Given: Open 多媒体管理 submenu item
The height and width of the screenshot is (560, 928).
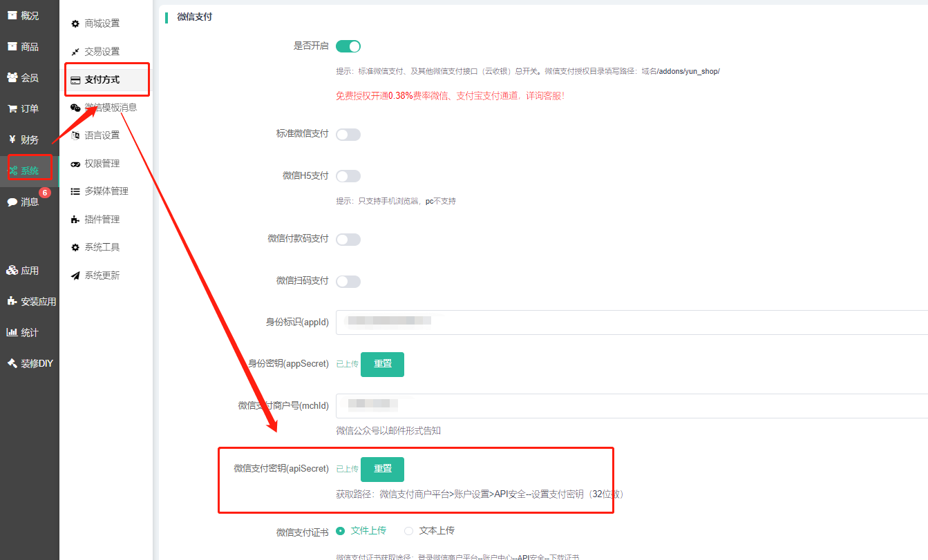Looking at the screenshot, I should [106, 191].
